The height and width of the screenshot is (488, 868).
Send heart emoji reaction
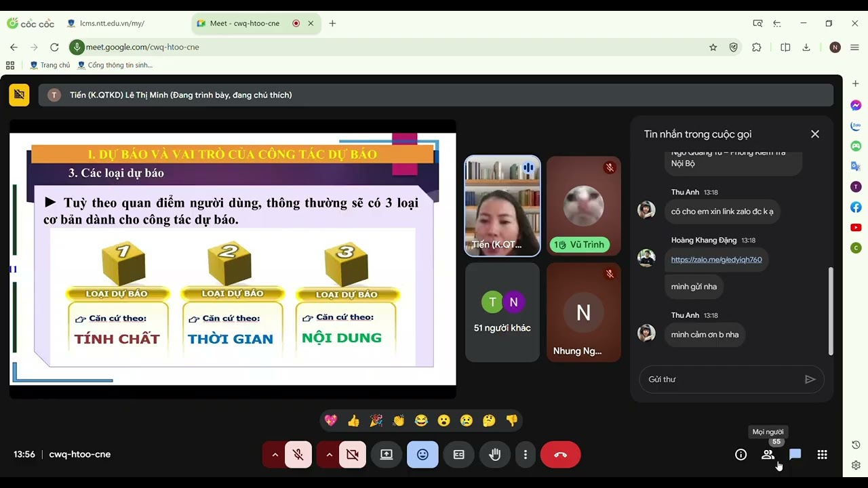click(331, 421)
